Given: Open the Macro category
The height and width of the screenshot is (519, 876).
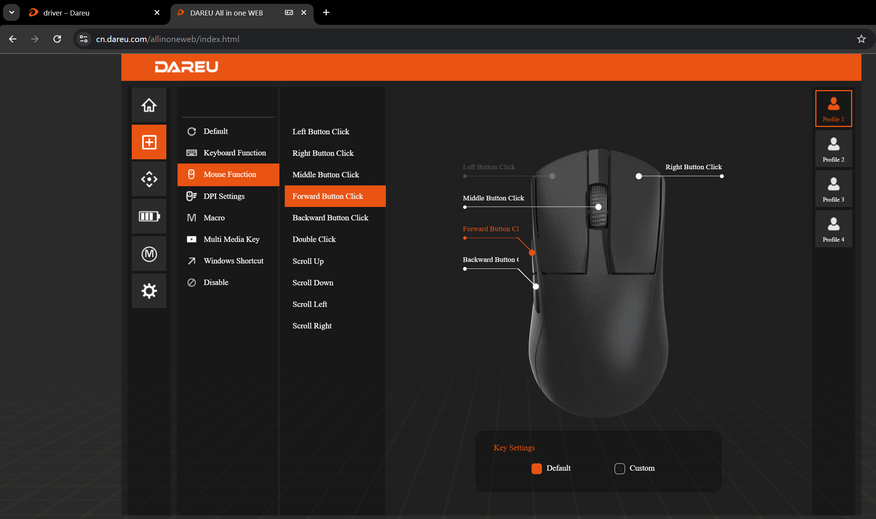Looking at the screenshot, I should click(x=228, y=217).
